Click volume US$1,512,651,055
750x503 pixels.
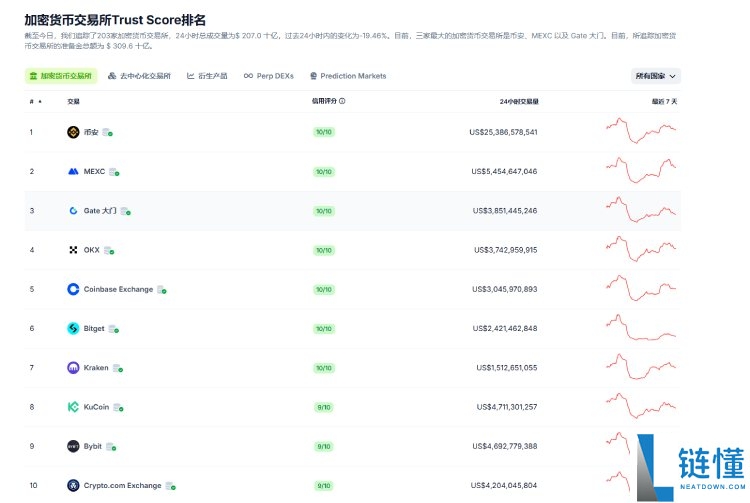507,368
